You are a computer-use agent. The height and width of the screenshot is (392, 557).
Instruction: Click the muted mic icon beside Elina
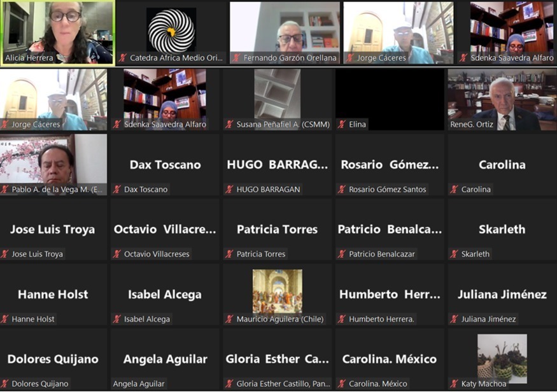pos(342,124)
